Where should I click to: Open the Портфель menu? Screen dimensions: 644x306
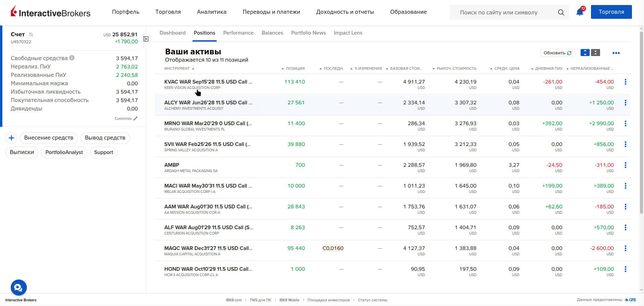tap(125, 12)
